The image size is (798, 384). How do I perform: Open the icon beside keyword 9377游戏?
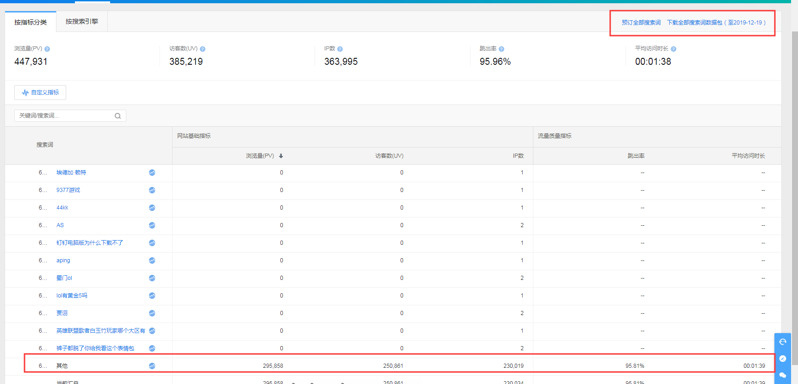coord(152,190)
